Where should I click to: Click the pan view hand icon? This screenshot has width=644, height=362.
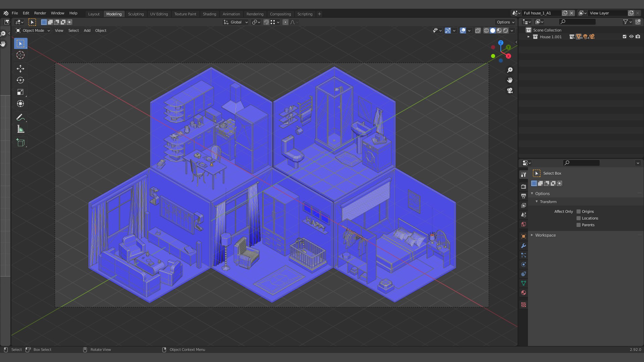[x=510, y=80]
